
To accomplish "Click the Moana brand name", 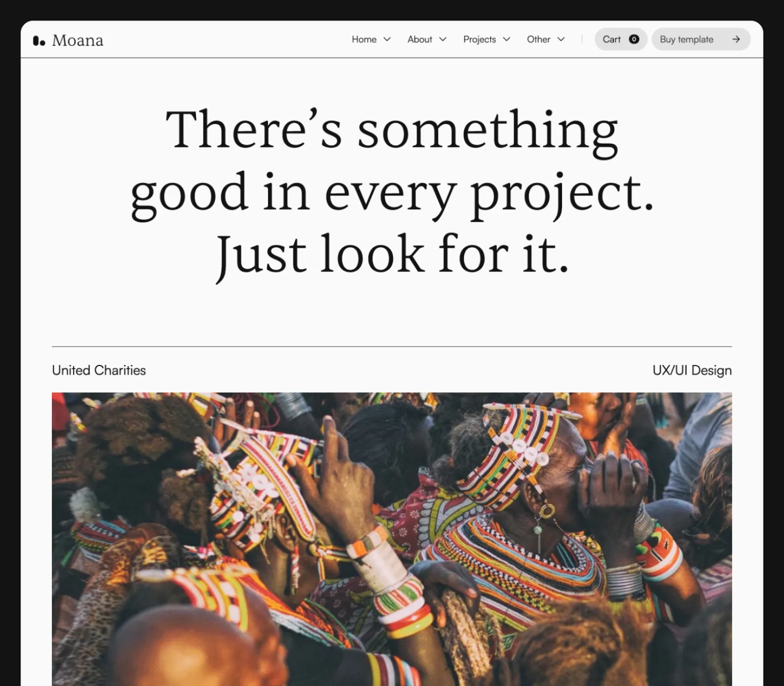I will pos(77,40).
